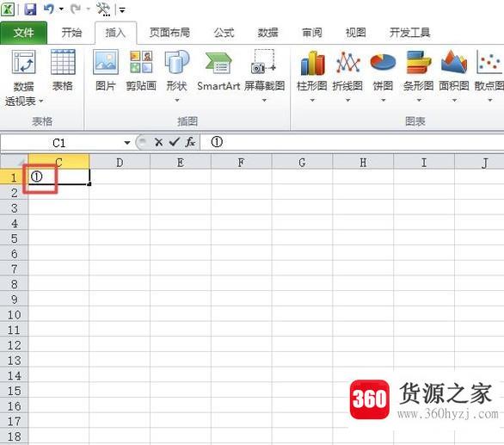
Task: Switch to the 页面布局 tab
Action: pos(169,33)
